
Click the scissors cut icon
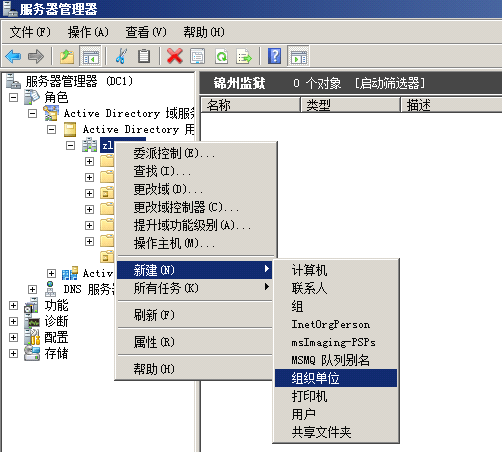pos(121,56)
